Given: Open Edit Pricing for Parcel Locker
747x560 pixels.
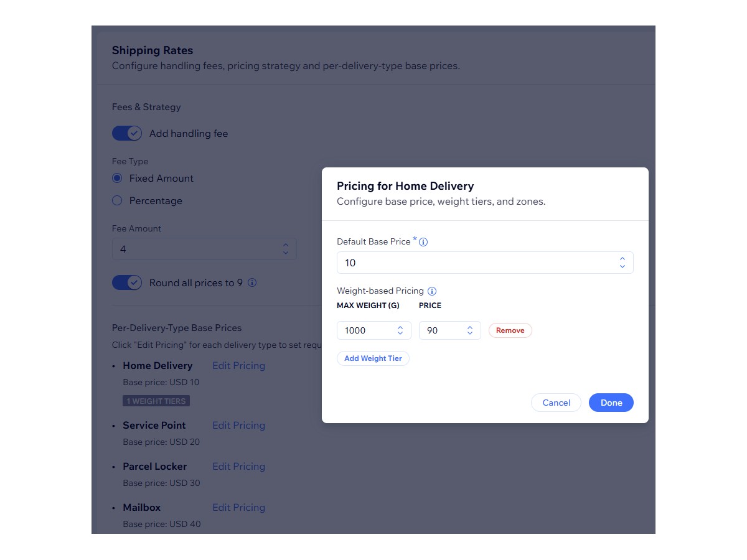Looking at the screenshot, I should pyautogui.click(x=238, y=467).
